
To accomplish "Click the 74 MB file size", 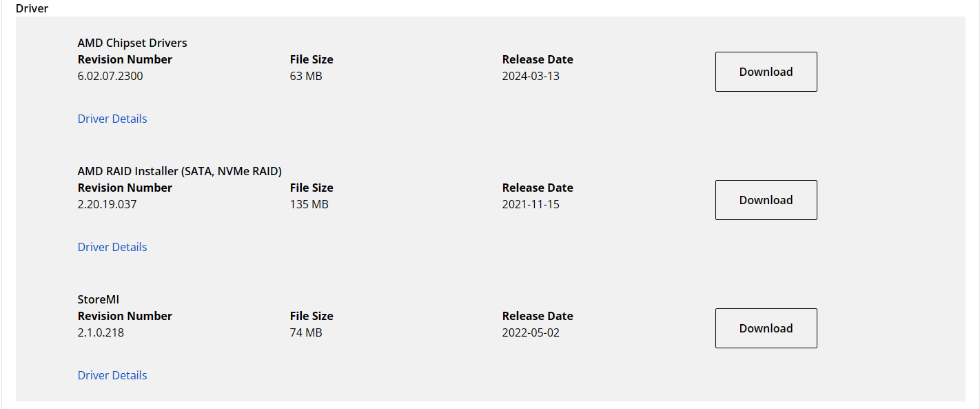I will pyautogui.click(x=306, y=332).
